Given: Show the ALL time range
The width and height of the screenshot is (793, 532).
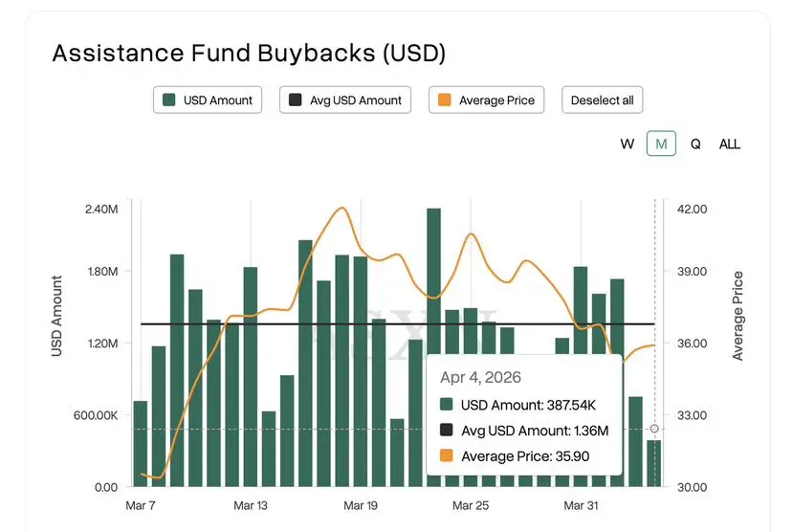Looking at the screenshot, I should click(x=730, y=144).
